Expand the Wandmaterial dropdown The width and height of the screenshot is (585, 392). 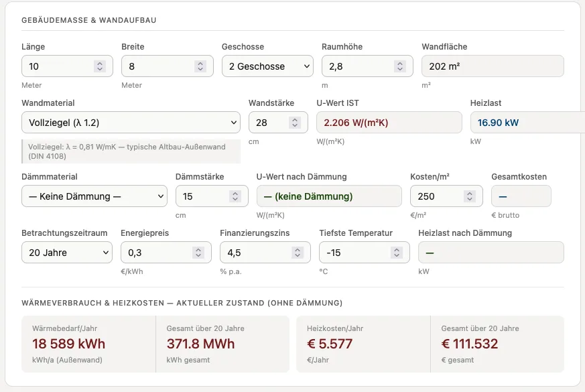pos(131,123)
